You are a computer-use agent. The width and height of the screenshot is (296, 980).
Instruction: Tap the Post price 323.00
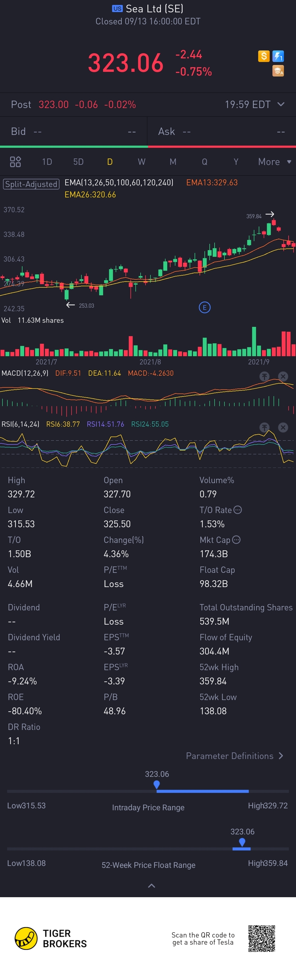coord(54,104)
